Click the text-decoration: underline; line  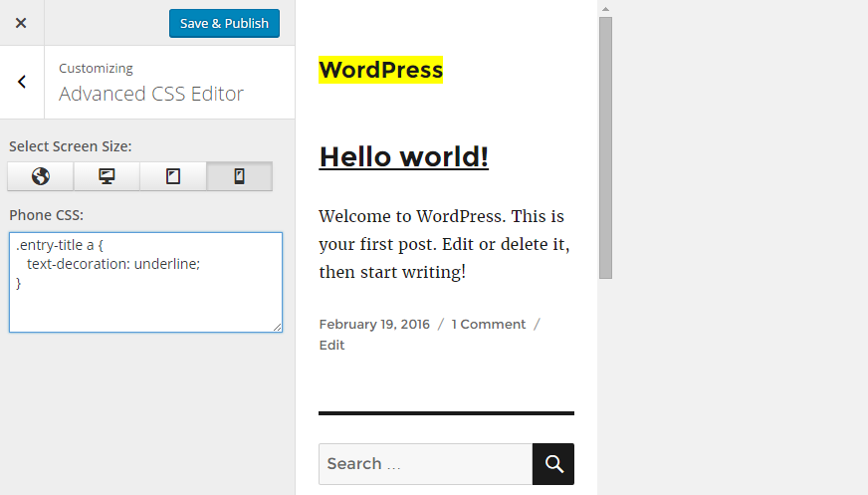point(113,264)
